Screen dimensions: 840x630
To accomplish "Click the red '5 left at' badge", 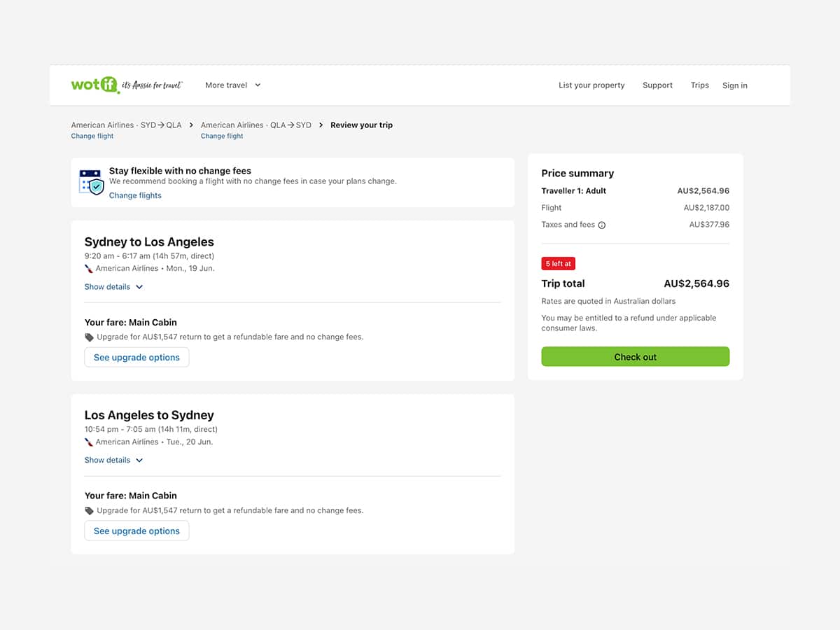I will tap(559, 264).
